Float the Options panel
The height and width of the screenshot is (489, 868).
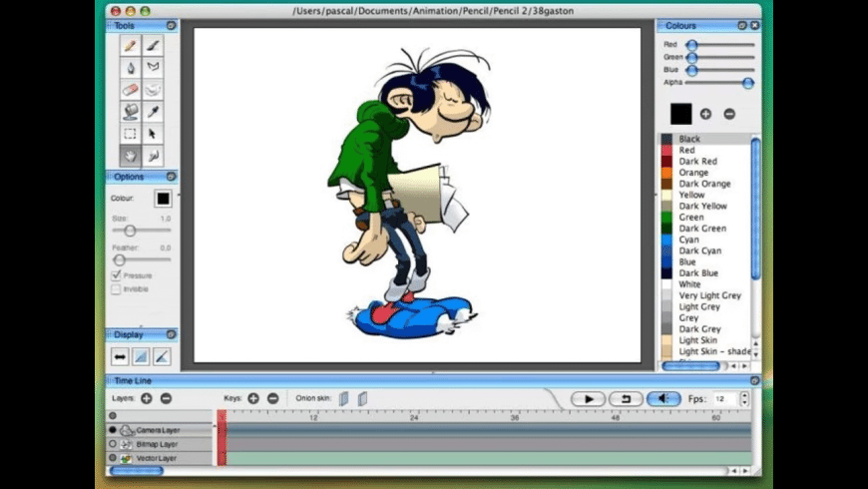pyautogui.click(x=171, y=177)
